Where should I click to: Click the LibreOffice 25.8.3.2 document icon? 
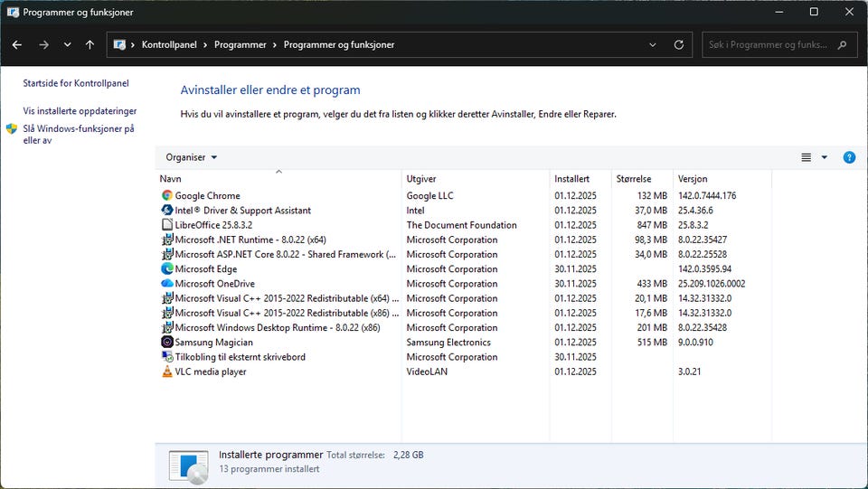(x=166, y=224)
